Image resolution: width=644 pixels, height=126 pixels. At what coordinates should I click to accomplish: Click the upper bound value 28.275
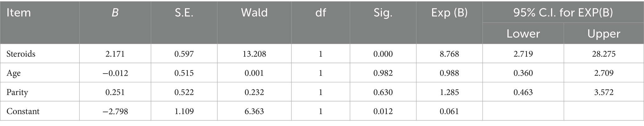[604, 54]
